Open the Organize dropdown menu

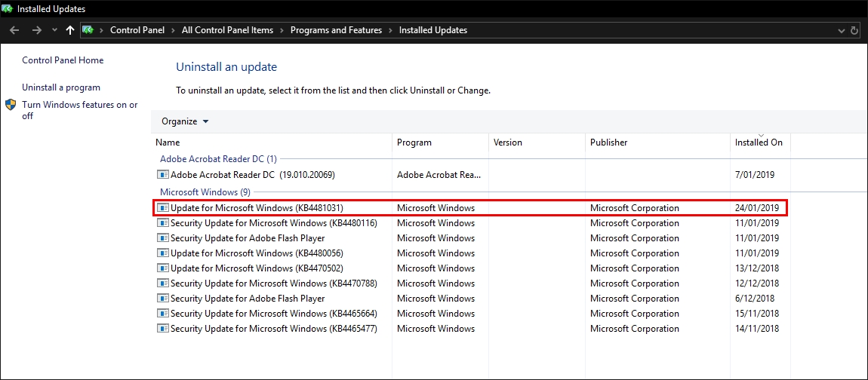pos(185,121)
